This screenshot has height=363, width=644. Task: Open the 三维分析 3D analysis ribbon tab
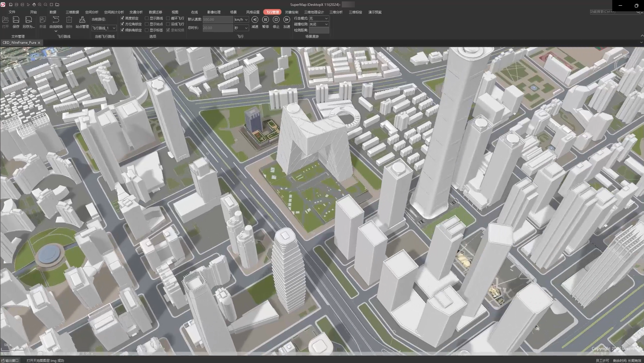pos(335,12)
